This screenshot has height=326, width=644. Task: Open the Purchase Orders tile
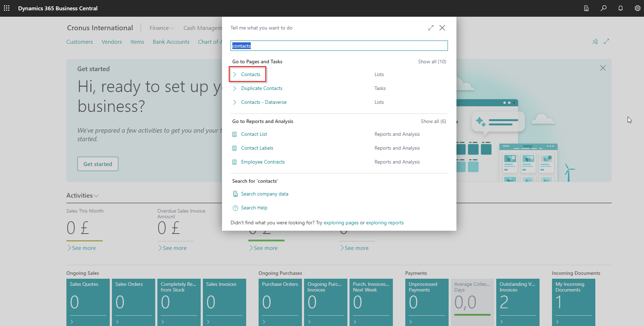(x=280, y=302)
